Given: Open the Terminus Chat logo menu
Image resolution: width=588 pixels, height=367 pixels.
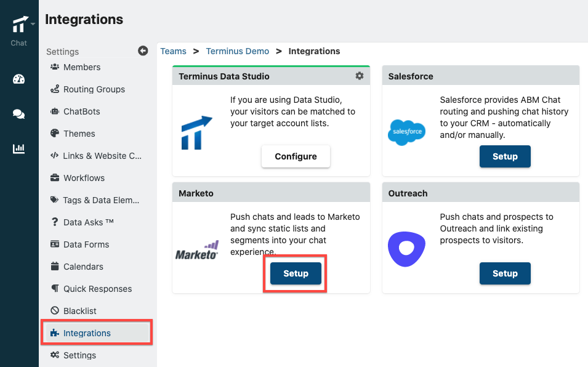Looking at the screenshot, I should 20,25.
